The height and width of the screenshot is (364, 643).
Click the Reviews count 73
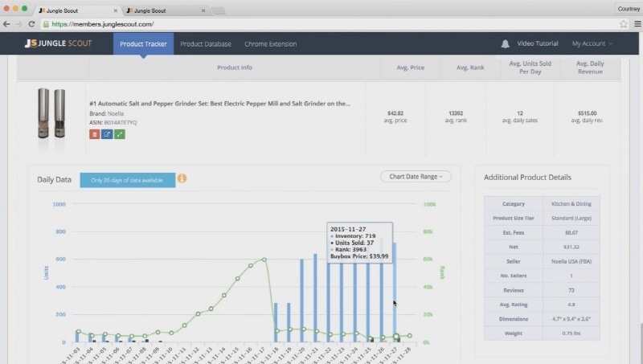click(571, 290)
